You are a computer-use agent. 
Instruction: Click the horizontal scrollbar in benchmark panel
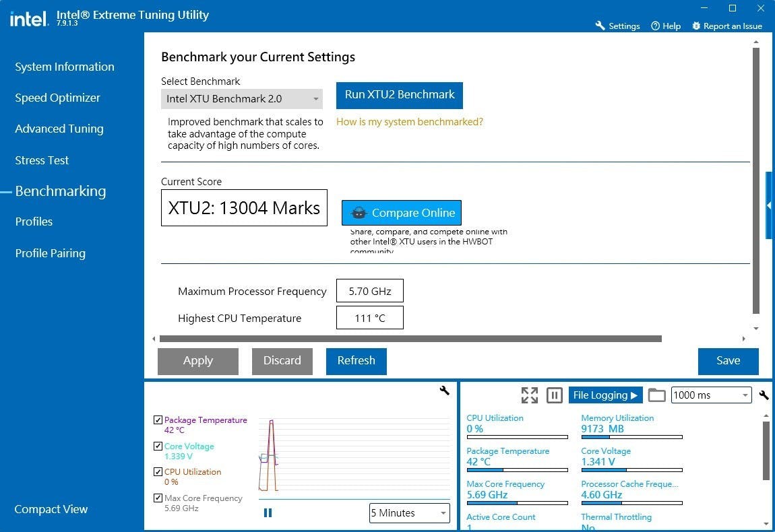[x=410, y=339]
